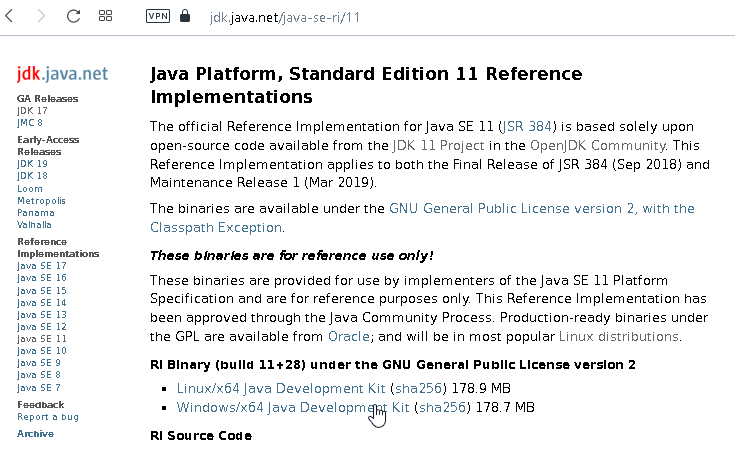This screenshot has height=452, width=735.
Task: Open the Archive link in sidebar
Action: click(x=35, y=434)
